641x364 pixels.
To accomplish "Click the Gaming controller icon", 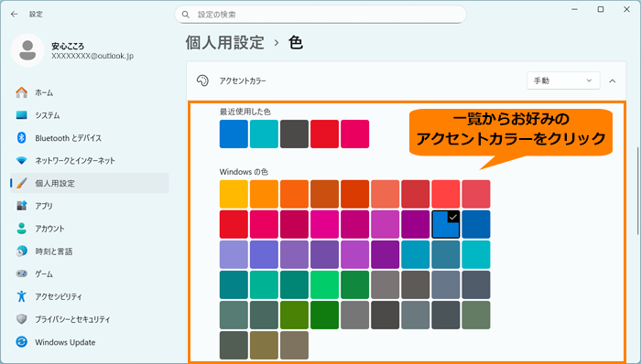I will click(22, 273).
